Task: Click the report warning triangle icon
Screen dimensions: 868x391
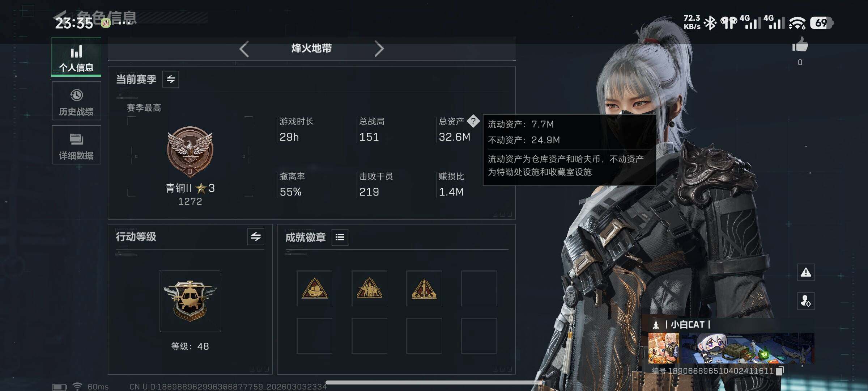Action: pyautogui.click(x=806, y=272)
